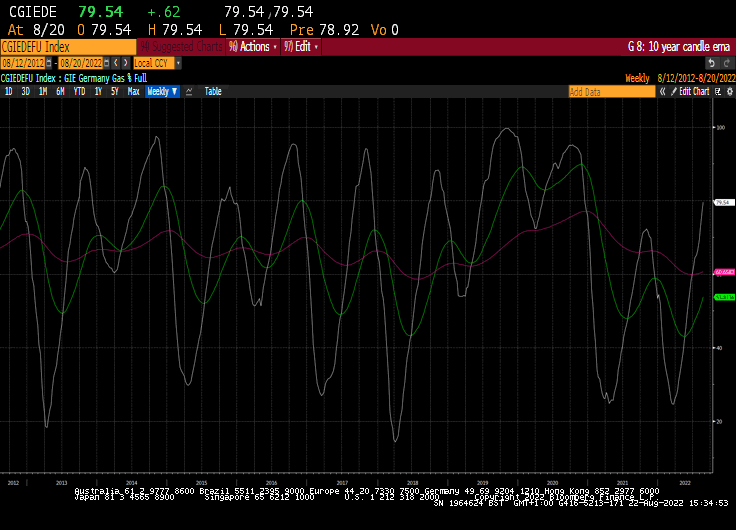This screenshot has width=736, height=530.
Task: Click the redo arrow icon
Action: [x=124, y=62]
